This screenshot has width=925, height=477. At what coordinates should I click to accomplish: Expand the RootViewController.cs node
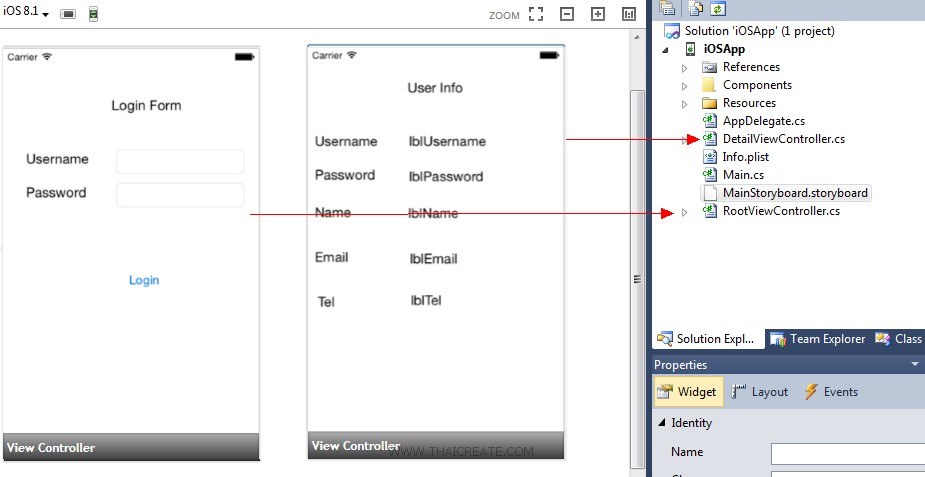pyautogui.click(x=684, y=212)
